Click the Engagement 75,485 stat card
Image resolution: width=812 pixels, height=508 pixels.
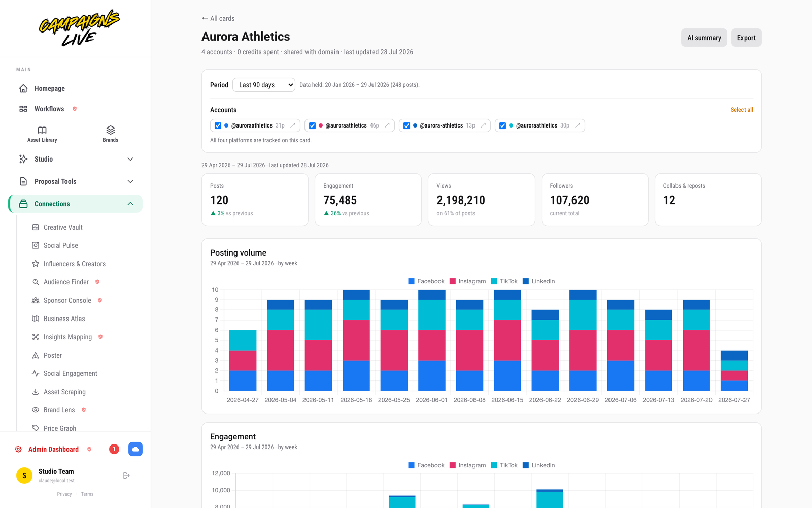click(x=368, y=200)
